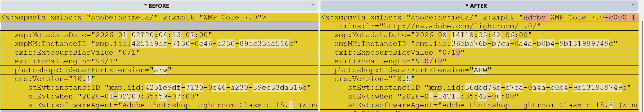This screenshot has height=112, width=644.
Task: Select the BEFORE pane header
Action: [159, 5]
